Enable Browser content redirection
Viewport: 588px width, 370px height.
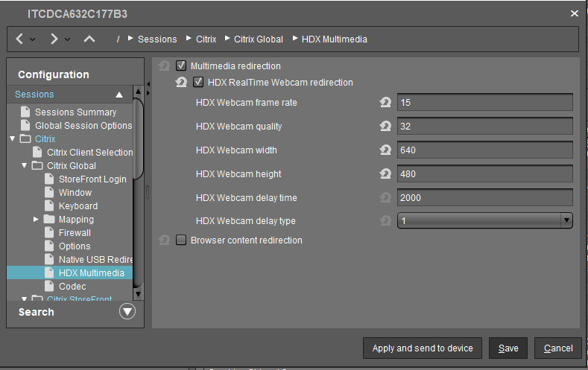point(181,240)
